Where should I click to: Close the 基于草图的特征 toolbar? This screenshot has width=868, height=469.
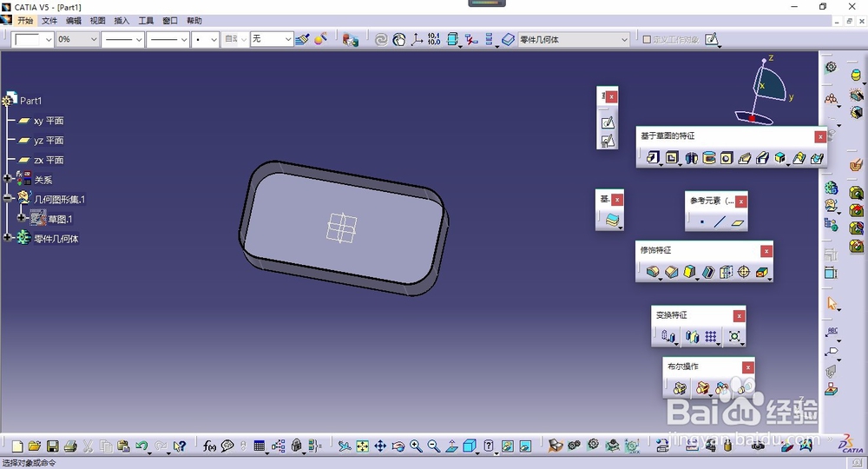(x=820, y=136)
